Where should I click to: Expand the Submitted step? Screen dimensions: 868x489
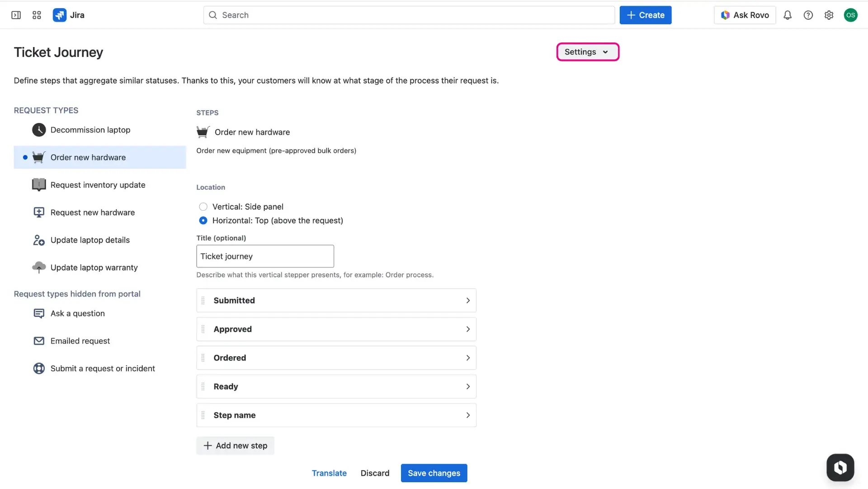coord(468,300)
